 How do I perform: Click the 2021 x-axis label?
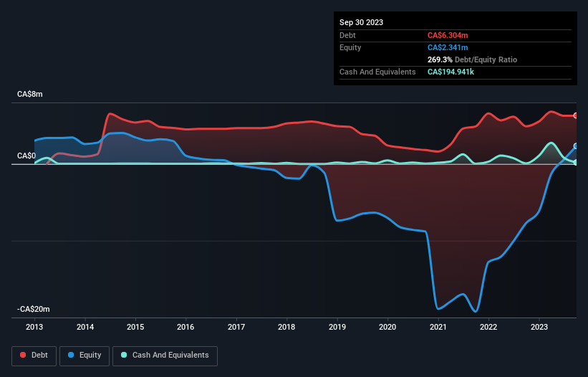click(x=438, y=327)
